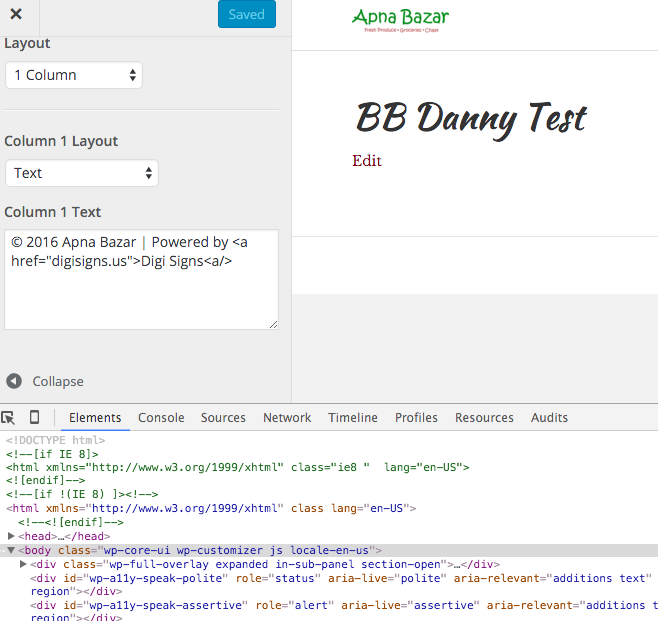Click the Collapse arrow icon
Screen dimensions: 658x621
[x=14, y=381]
